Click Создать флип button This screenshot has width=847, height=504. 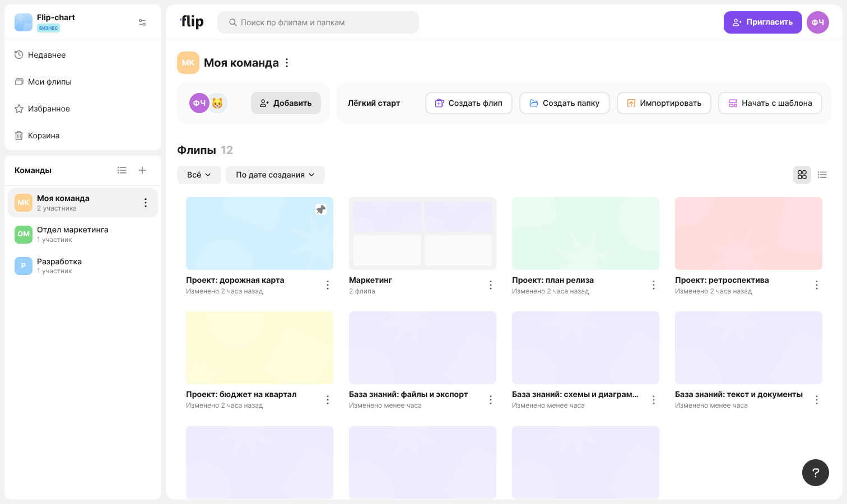[x=469, y=103]
